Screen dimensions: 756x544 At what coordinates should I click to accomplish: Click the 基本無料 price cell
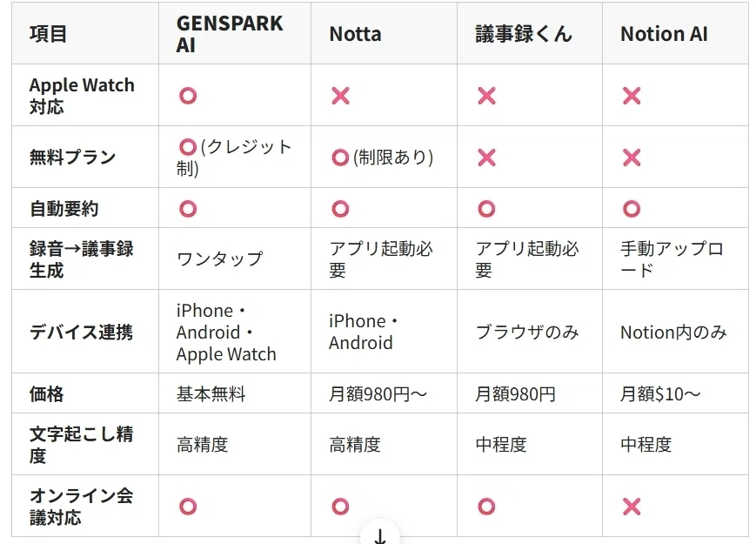click(211, 394)
